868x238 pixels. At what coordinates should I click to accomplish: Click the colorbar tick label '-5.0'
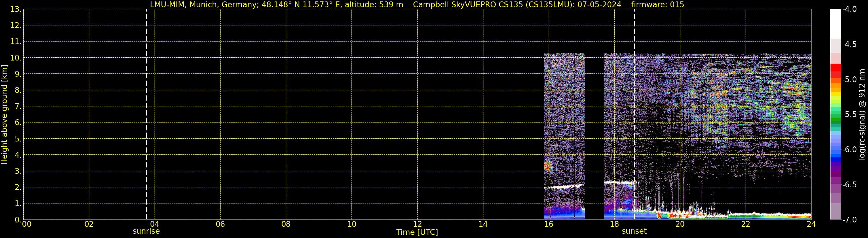tap(850, 80)
